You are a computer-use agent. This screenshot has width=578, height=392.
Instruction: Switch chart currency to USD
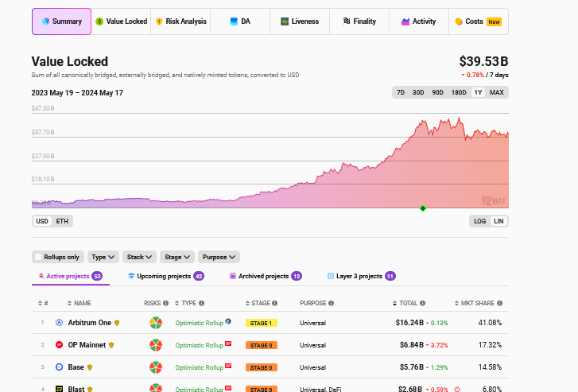pos(42,221)
